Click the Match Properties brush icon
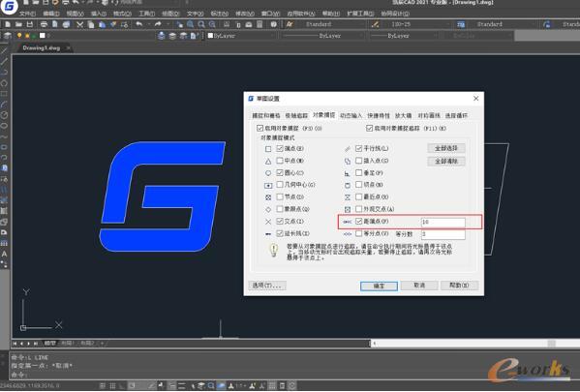The height and width of the screenshot is (392, 580). pos(113,24)
